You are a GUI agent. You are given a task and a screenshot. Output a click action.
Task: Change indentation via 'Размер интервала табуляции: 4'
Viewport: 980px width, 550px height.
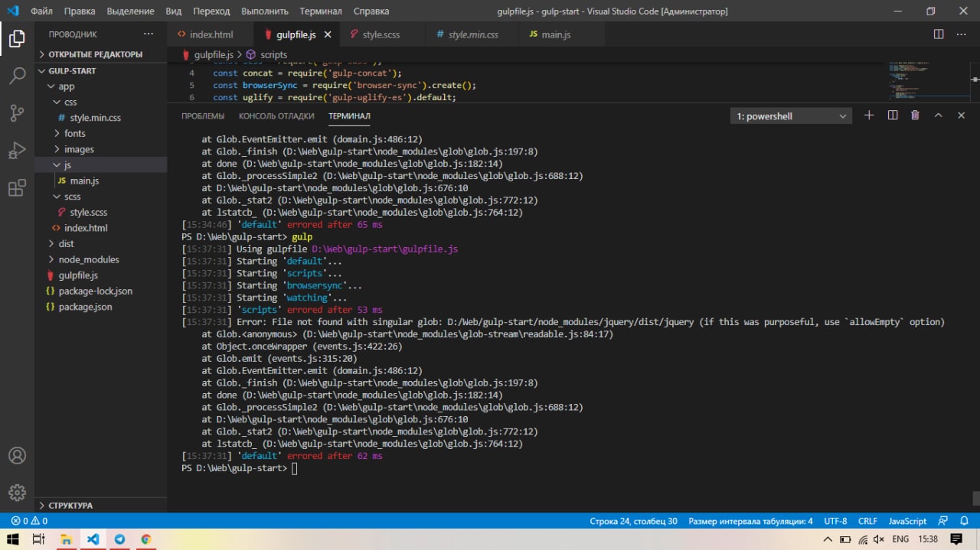750,521
